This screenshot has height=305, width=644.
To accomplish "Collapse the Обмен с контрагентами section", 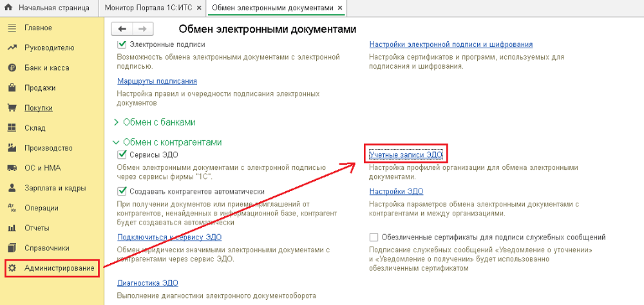I will [117, 142].
